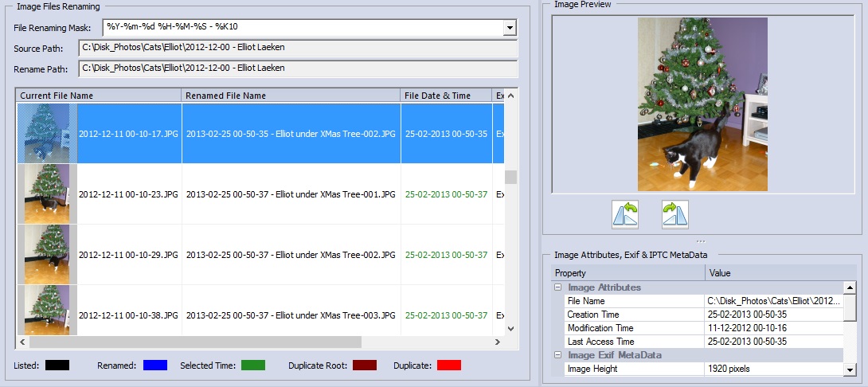Click the splitter dots below image preview
This screenshot has height=387, width=868.
click(x=701, y=241)
